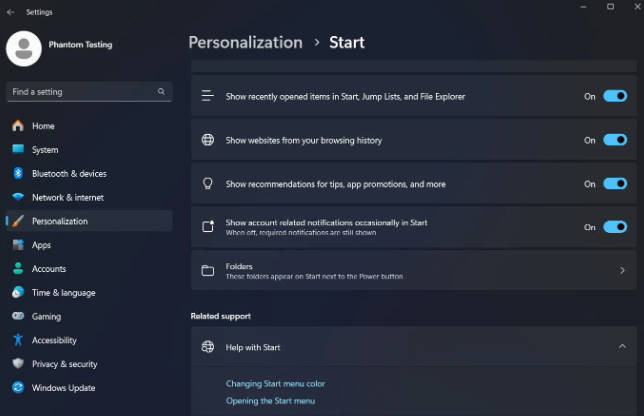
Task: Open Privacy & security settings
Action: point(89,364)
